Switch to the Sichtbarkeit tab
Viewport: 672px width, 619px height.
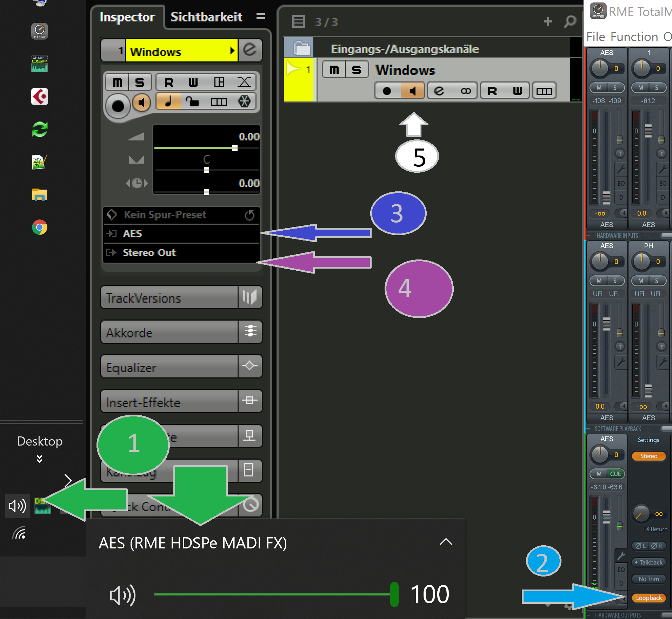206,17
